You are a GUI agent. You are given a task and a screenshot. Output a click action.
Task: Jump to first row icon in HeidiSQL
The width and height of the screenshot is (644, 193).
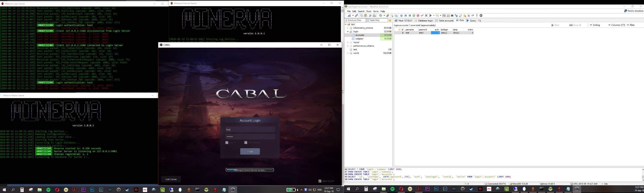405,15
